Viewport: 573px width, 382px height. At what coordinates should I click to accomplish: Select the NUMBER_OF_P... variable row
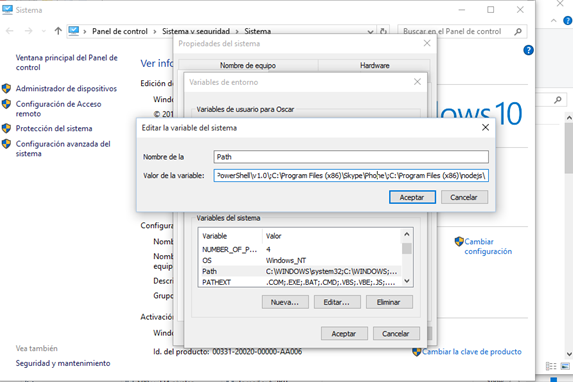coord(300,249)
